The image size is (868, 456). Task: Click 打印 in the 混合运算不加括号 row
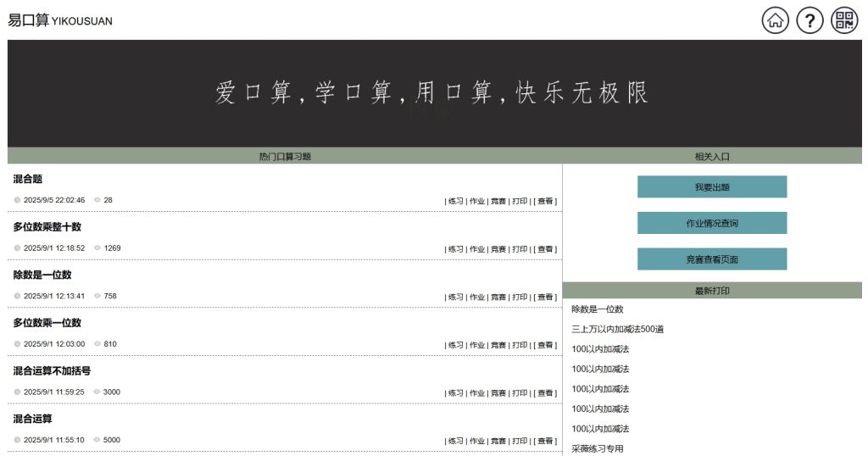pos(520,393)
